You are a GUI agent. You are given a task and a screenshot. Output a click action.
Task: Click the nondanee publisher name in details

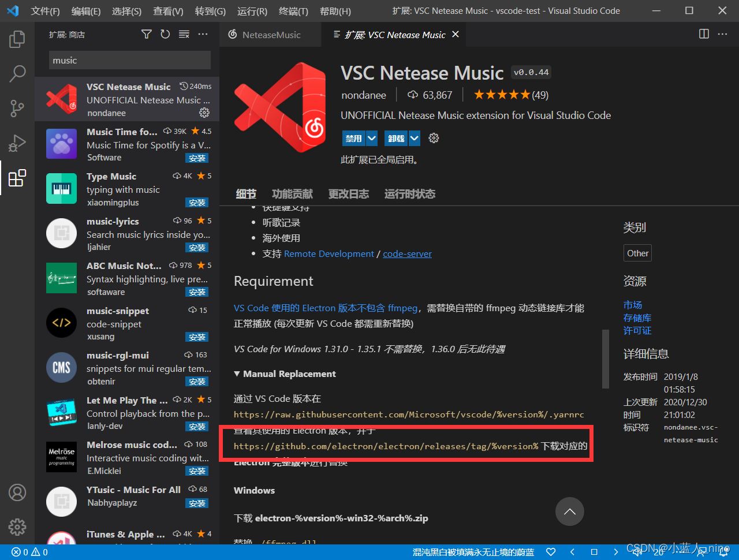(x=364, y=95)
